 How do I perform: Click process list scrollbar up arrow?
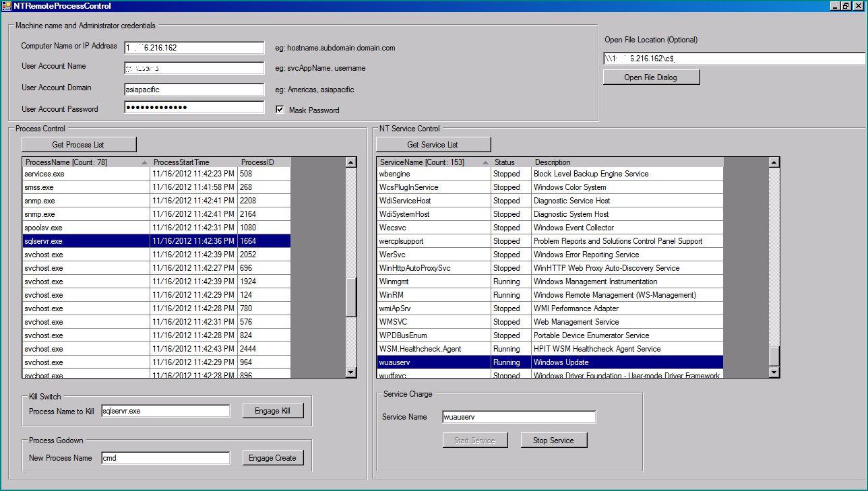point(351,162)
